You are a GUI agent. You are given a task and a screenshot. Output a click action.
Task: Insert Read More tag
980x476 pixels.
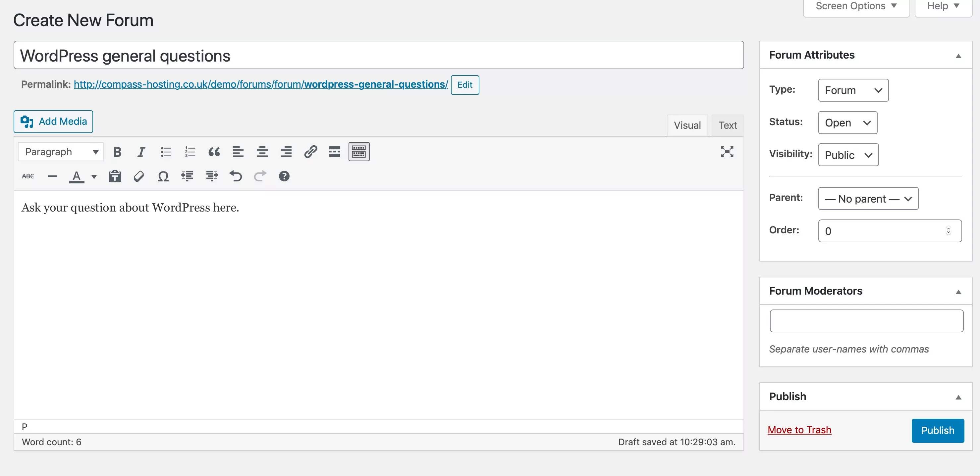[334, 152]
